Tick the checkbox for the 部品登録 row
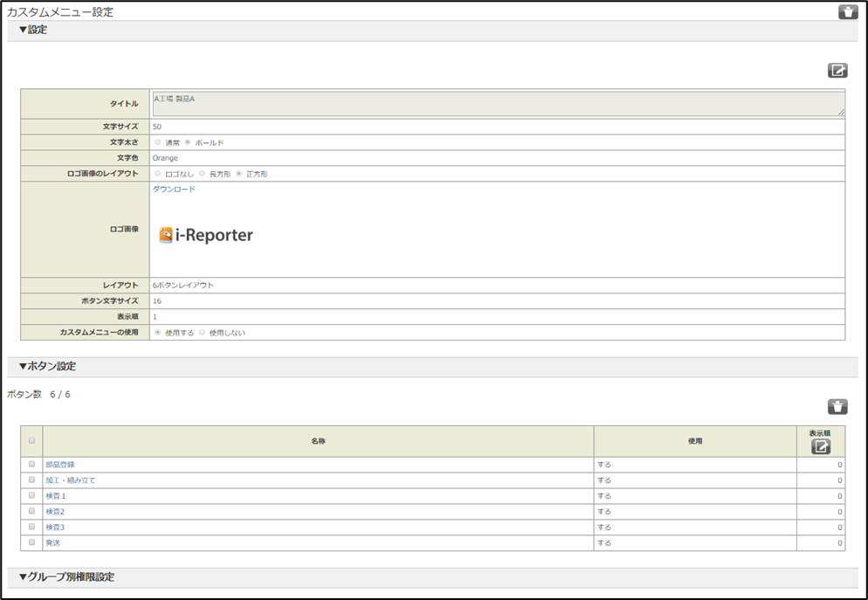The width and height of the screenshot is (868, 600). point(32,464)
